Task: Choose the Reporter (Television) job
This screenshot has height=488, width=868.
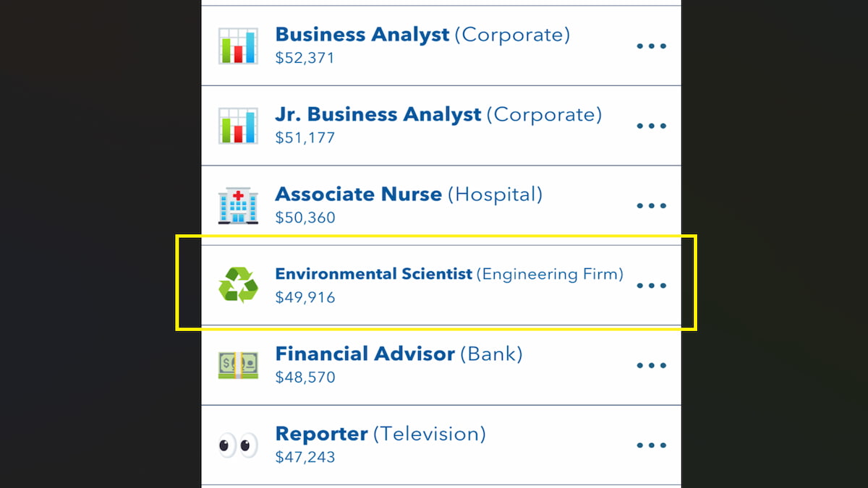Action: point(380,434)
